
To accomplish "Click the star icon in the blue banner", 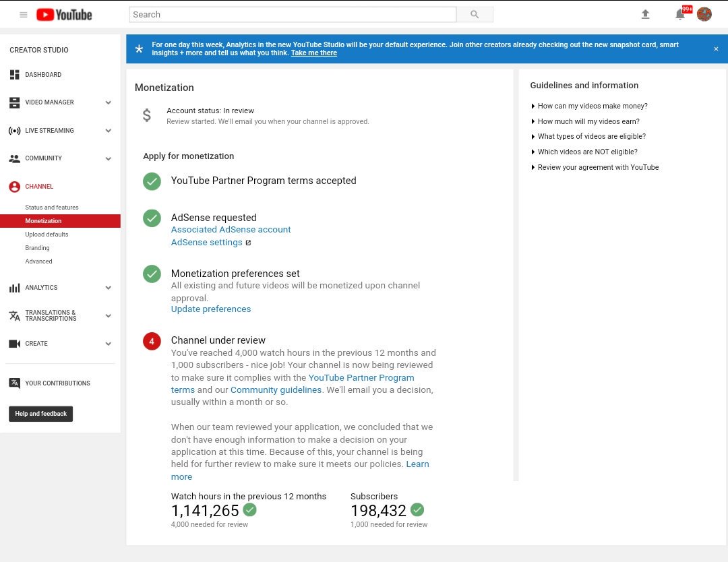I will (x=139, y=49).
